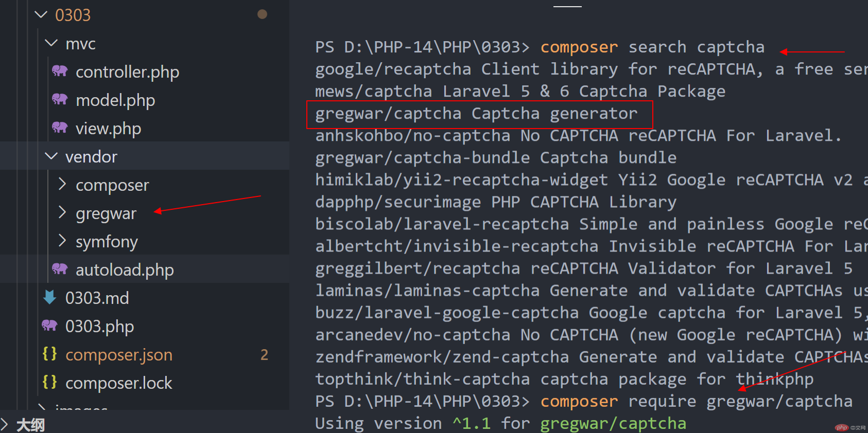This screenshot has width=868, height=433.
Task: Click terminal line 'mews/captcha Laravel 5 & 6'
Action: pyautogui.click(x=520, y=92)
